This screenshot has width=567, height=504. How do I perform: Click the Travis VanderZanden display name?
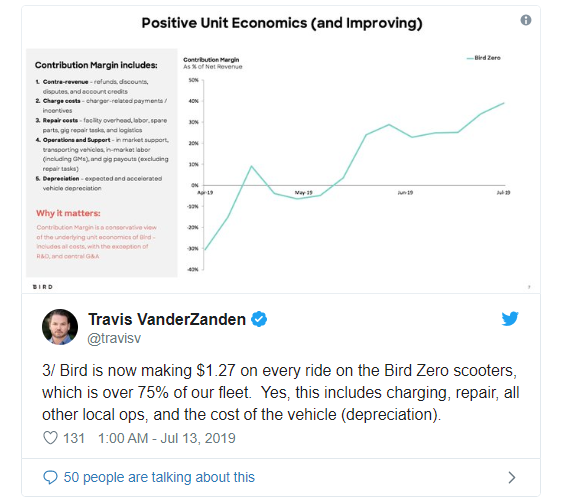167,319
